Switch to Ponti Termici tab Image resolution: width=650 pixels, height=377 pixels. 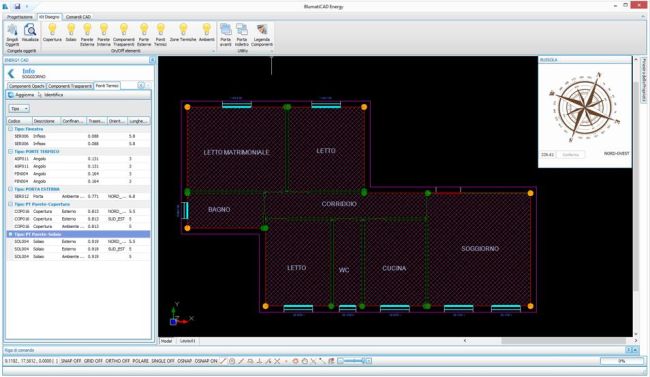[107, 85]
